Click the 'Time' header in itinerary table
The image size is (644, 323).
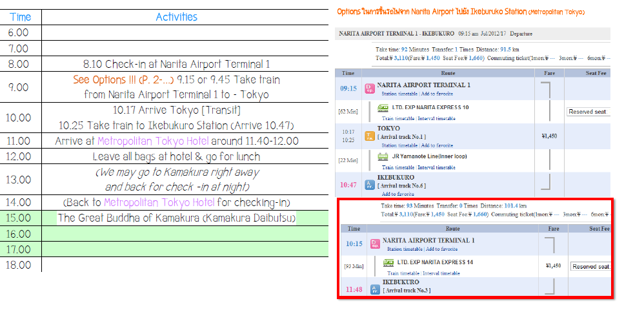[21, 17]
